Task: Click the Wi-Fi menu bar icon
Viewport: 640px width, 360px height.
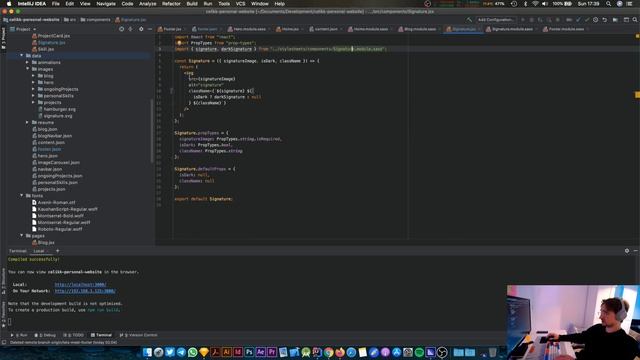Action: point(535,4)
